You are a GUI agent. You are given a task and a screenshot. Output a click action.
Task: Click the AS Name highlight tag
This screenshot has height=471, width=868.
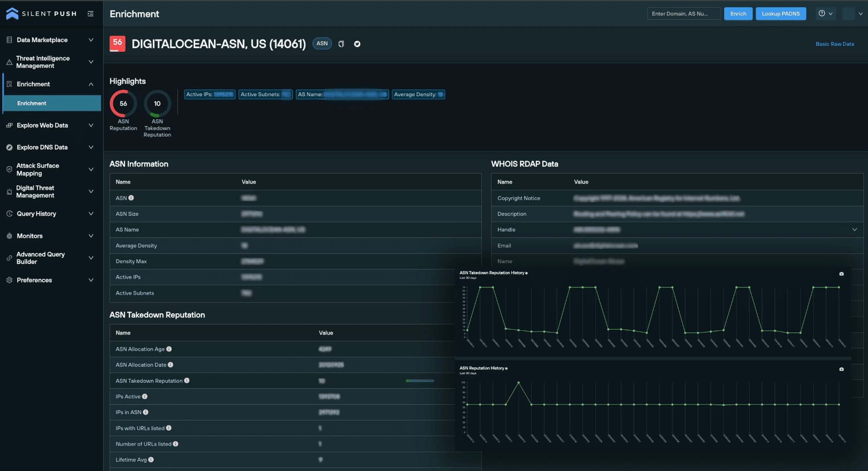pos(343,94)
